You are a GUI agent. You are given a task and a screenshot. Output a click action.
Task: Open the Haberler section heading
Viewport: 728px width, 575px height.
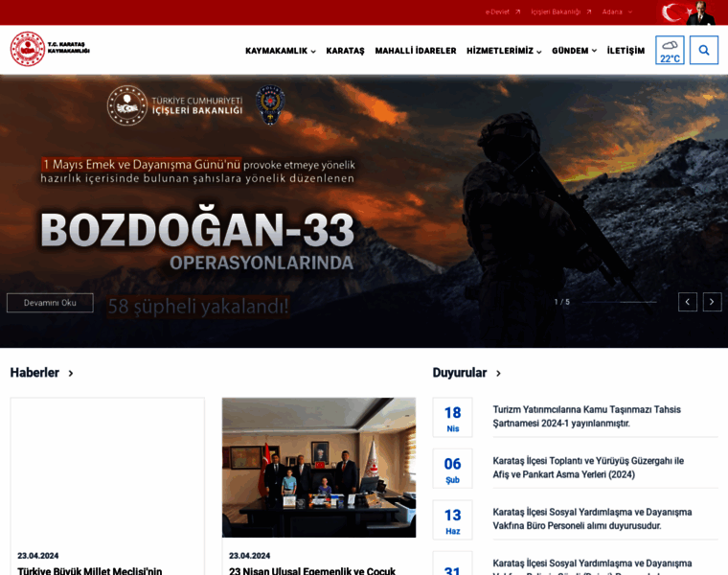point(34,373)
